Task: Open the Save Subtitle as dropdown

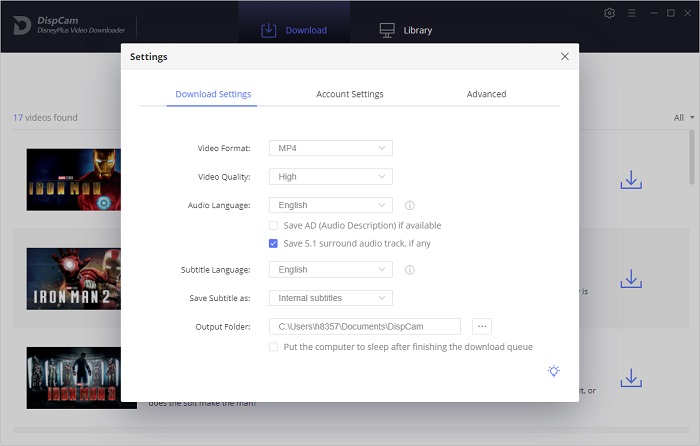Action: [x=330, y=297]
